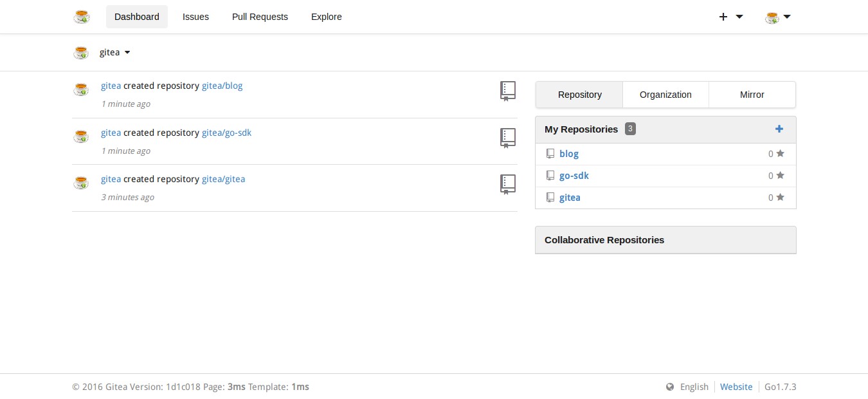Switch to the Organization tab
Screen dimensions: 868x399
(x=665, y=95)
